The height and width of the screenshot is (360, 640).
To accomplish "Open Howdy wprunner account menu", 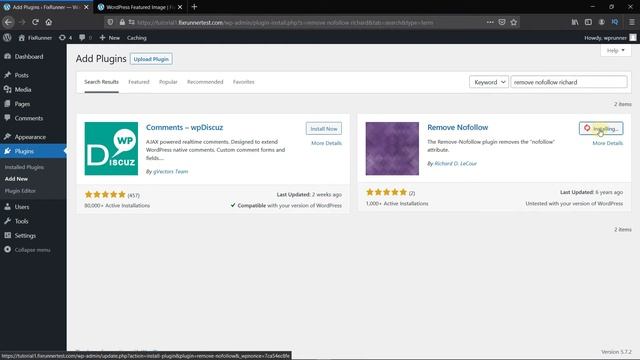I will point(610,38).
